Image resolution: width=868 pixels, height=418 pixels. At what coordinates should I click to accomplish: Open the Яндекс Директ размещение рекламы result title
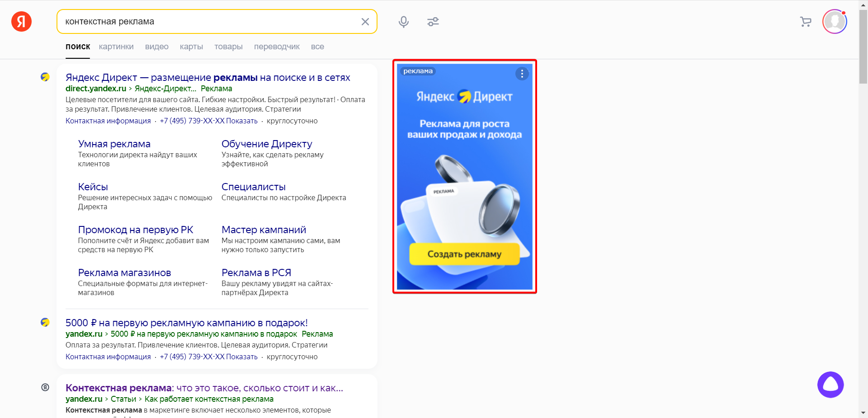click(208, 78)
